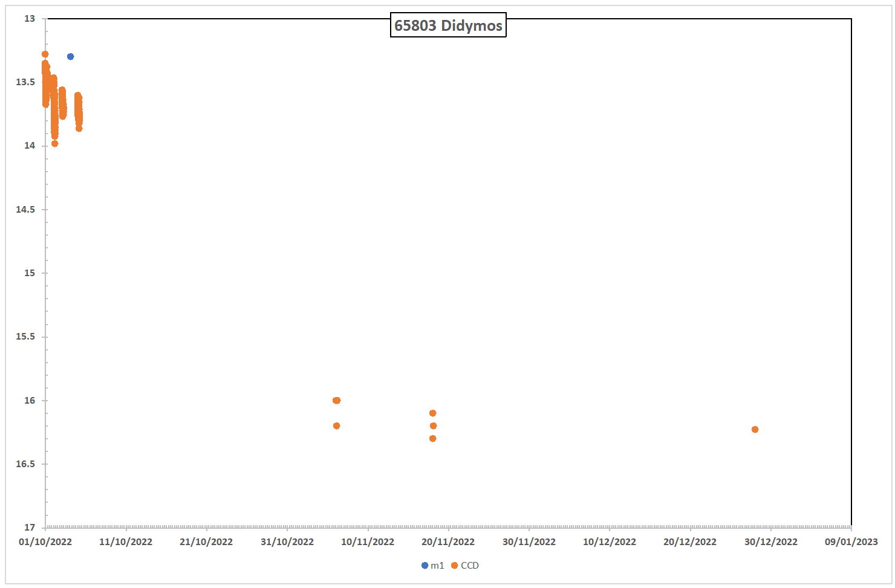Select the chart title '65803 Didymos'

pos(448,25)
